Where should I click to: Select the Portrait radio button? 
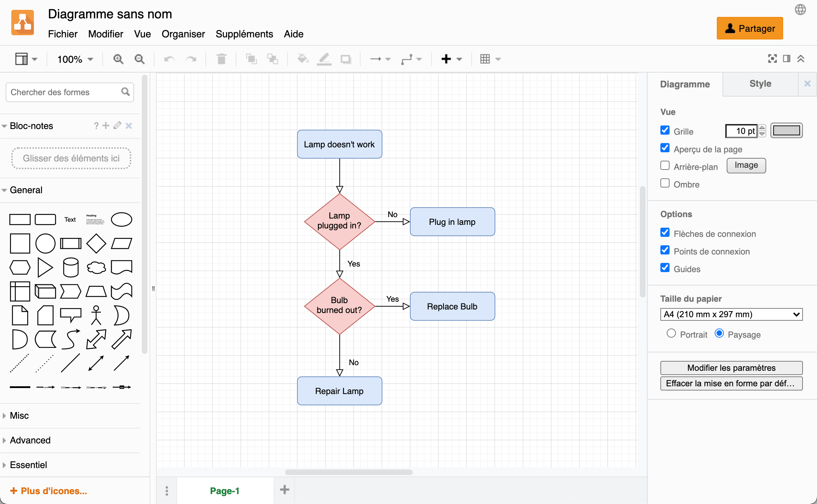[x=671, y=333]
